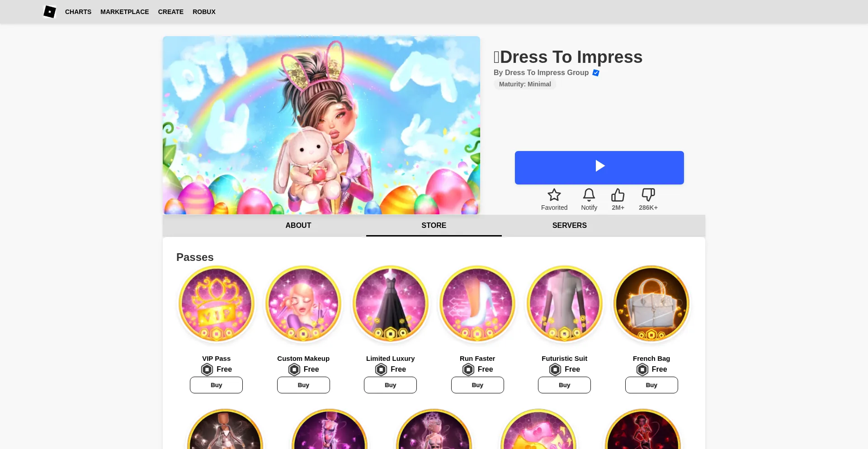
Task: Open the Limited Luxury dress badge
Action: [391, 303]
